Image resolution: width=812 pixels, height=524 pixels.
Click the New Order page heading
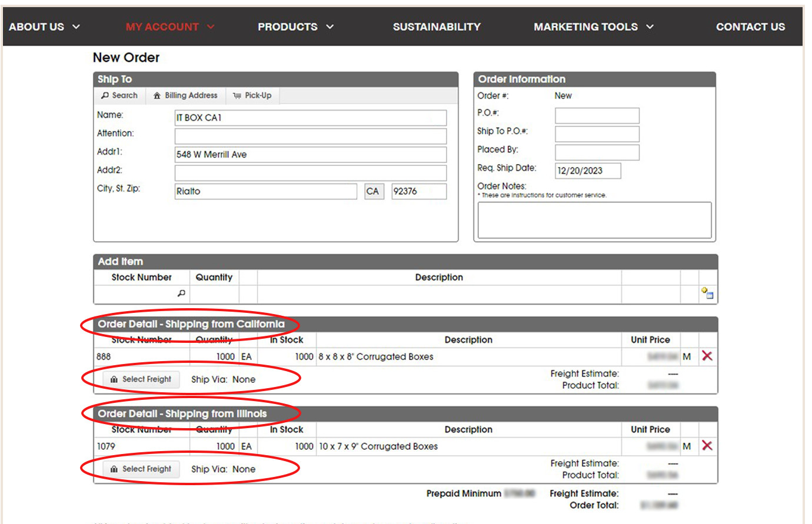pyautogui.click(x=126, y=58)
